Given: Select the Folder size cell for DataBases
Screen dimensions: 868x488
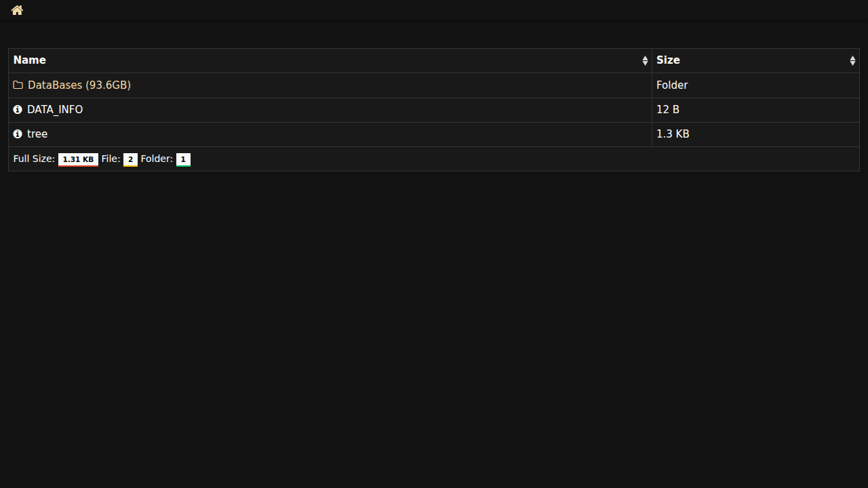Looking at the screenshot, I should pos(672,85).
